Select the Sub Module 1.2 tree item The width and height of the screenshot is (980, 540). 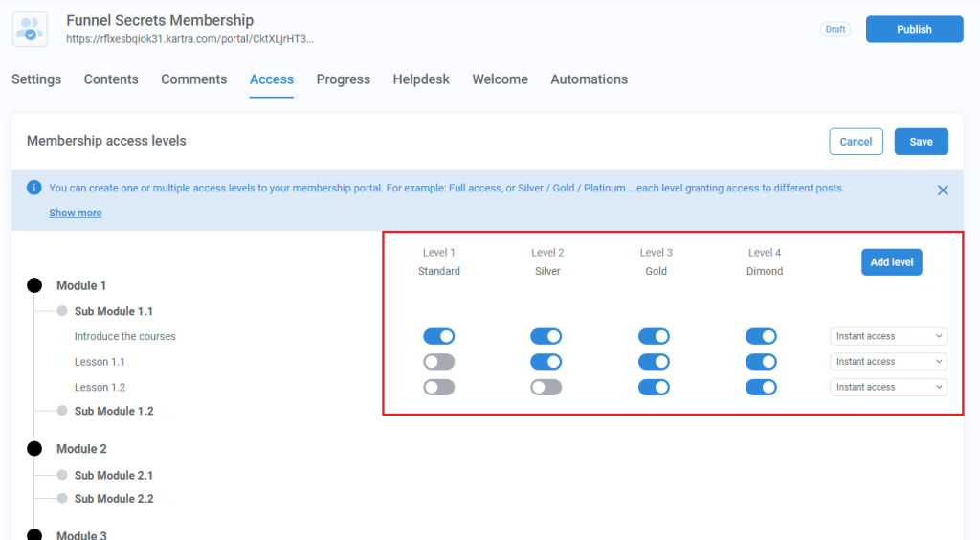tap(114, 411)
